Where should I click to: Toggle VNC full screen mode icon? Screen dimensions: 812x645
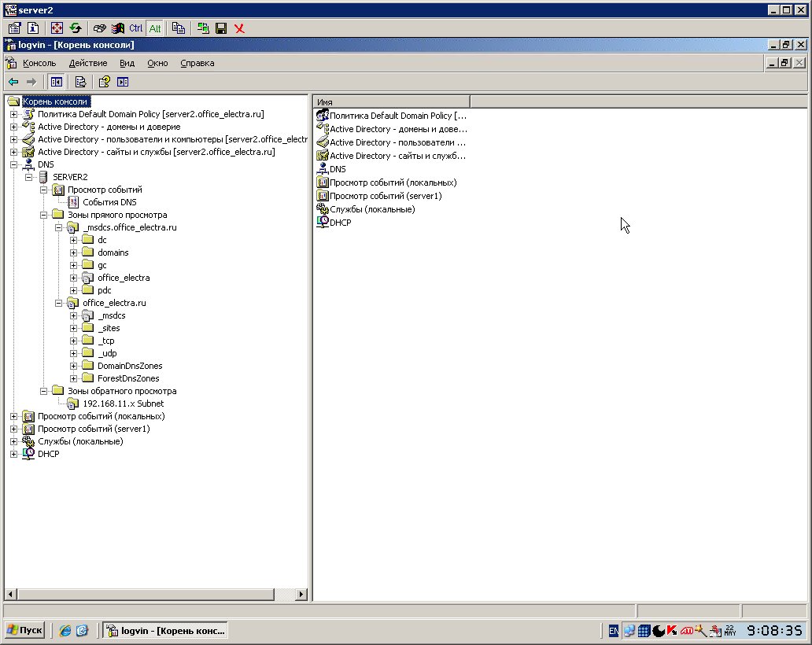57,28
